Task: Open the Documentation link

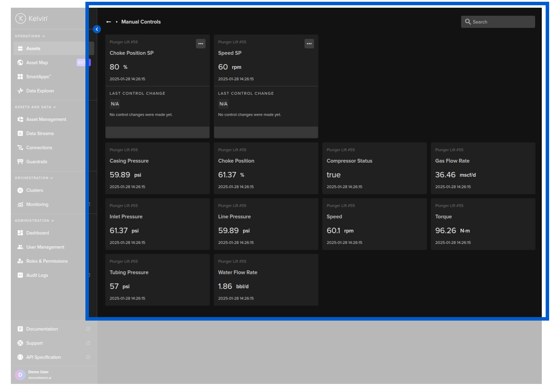Action: click(42, 329)
